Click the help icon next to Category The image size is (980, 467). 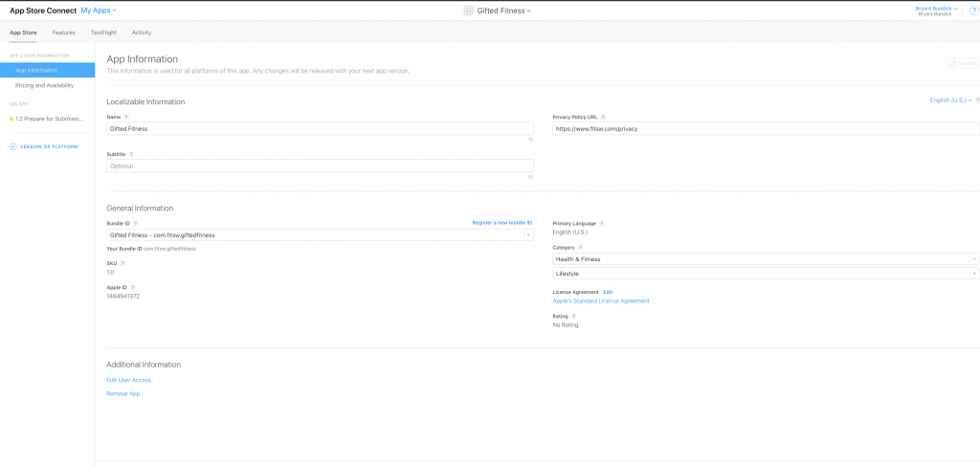[x=581, y=248]
